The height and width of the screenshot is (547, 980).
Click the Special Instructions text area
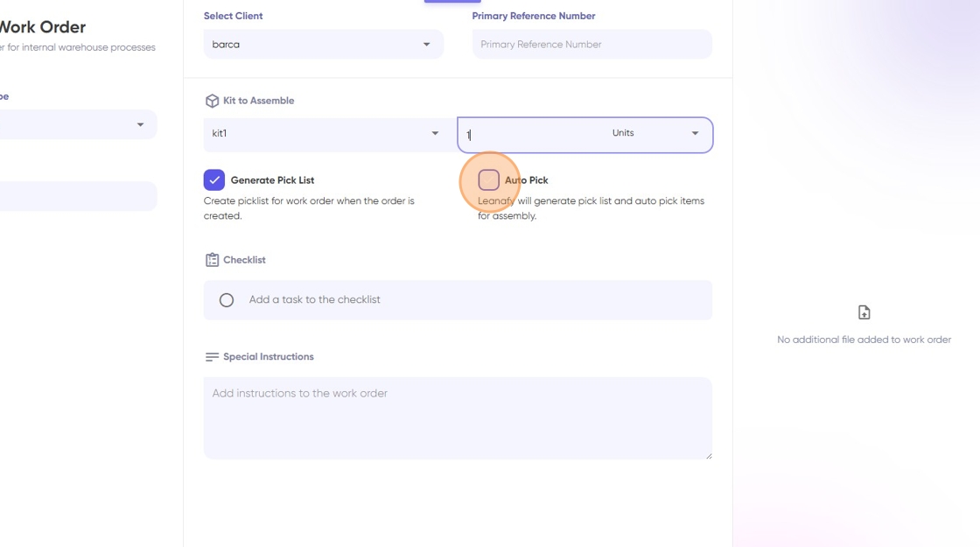458,418
